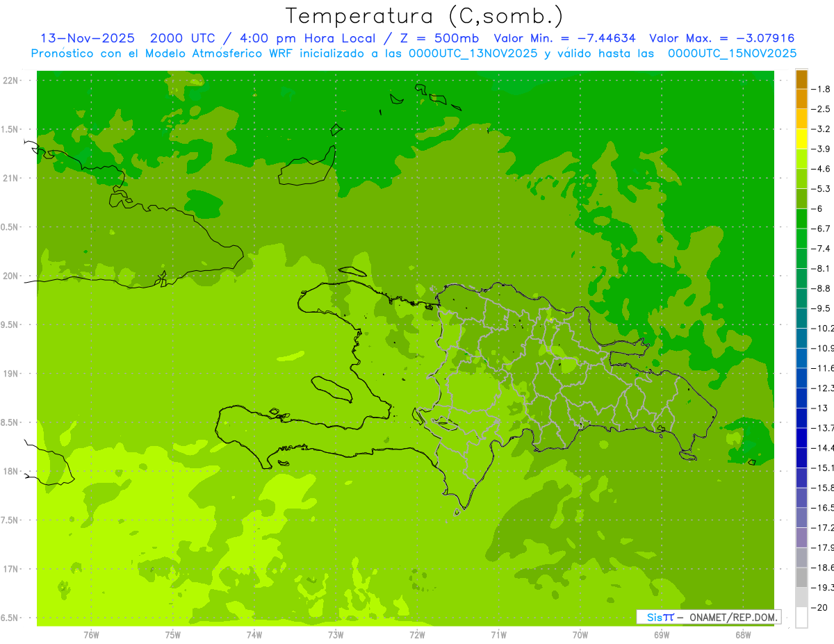This screenshot has height=644, width=834.
Task: Pick the yellow colorbar segment between -3.2 and -3.9
Action: (x=802, y=138)
